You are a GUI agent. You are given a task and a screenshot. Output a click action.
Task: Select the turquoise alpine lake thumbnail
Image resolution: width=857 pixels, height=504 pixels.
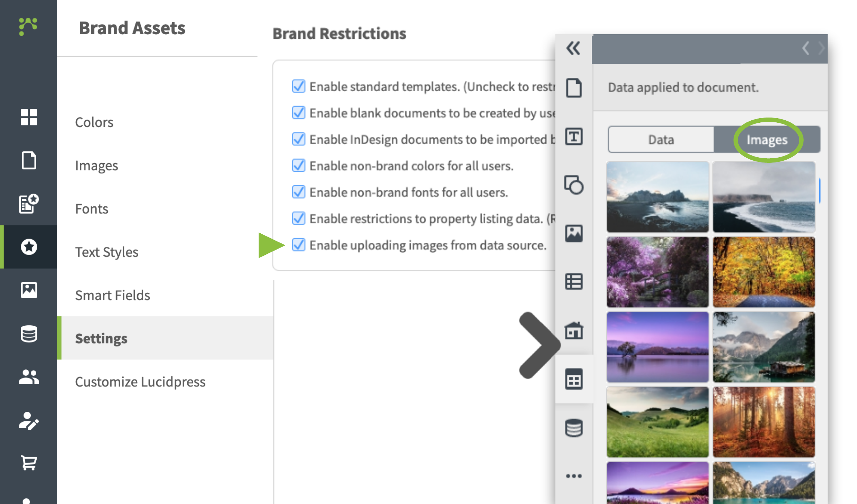[764, 483]
